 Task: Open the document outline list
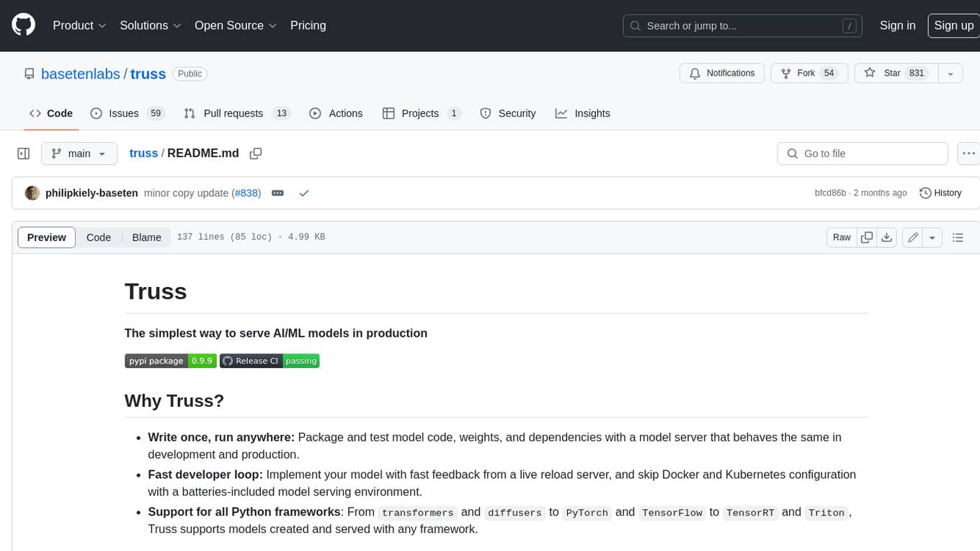pyautogui.click(x=958, y=237)
